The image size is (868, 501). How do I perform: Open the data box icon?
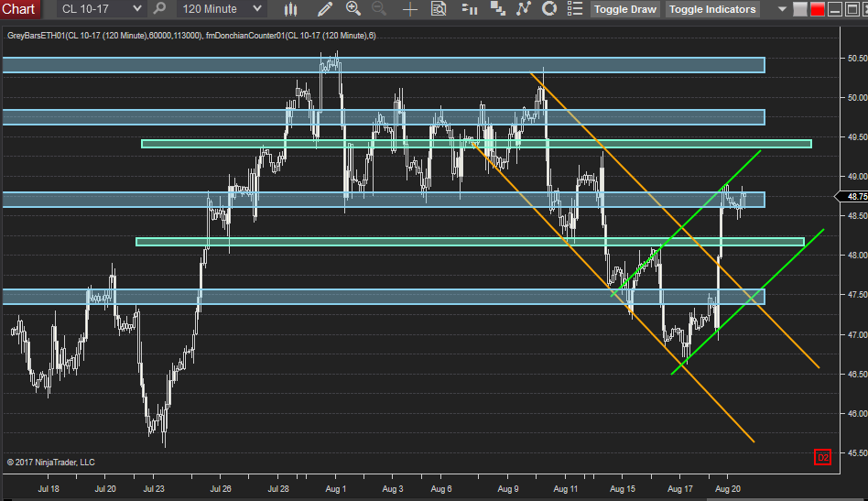(439, 9)
